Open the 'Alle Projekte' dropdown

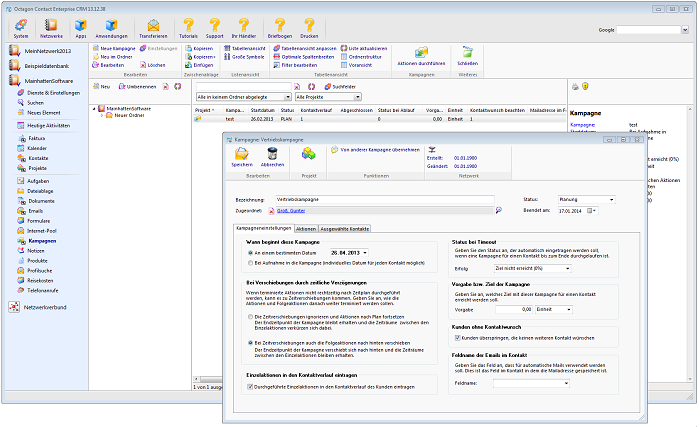coord(328,97)
